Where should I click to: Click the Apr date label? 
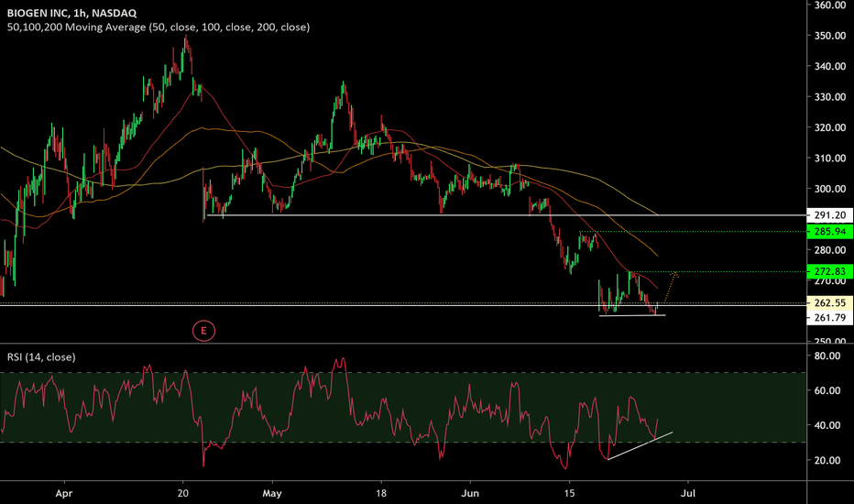[64, 494]
